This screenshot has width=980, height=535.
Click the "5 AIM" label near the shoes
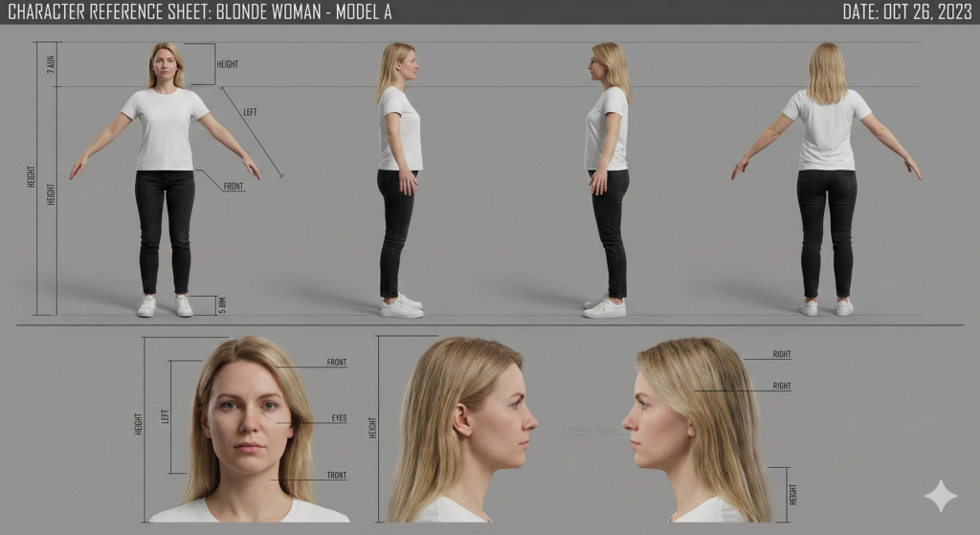(222, 305)
